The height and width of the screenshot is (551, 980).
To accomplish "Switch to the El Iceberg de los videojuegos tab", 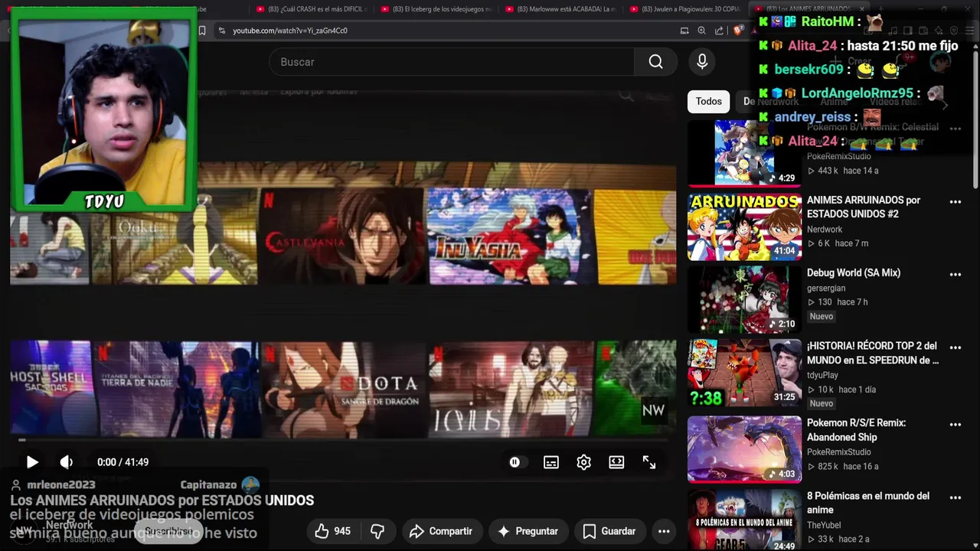I will pos(436,9).
